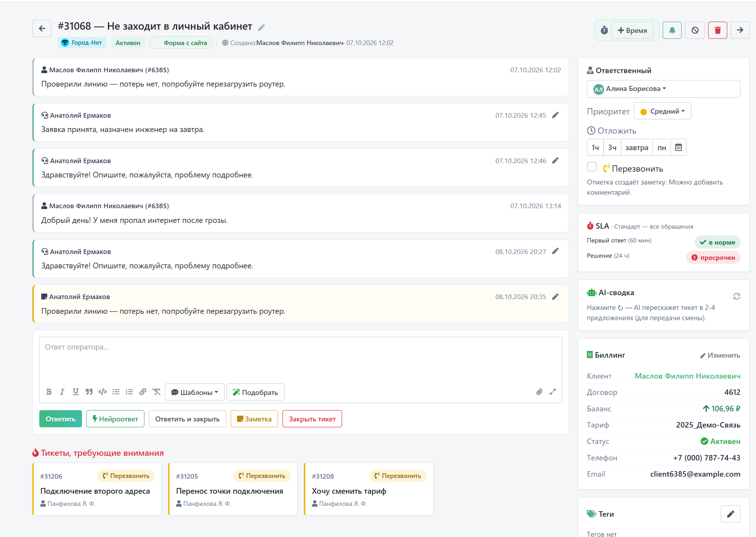Screen dimensions: 756x537
Task: Edit the 08.10.2026 20:35 note
Action: click(555, 297)
